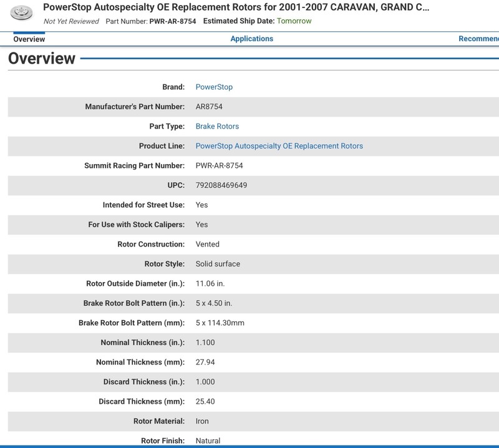Click the Brand: label

click(x=173, y=87)
